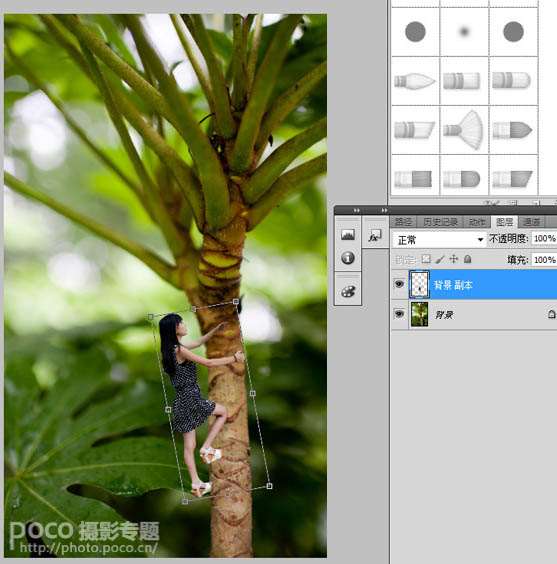Image resolution: width=557 pixels, height=564 pixels.
Task: Hide the 背景 layer
Action: (x=399, y=314)
